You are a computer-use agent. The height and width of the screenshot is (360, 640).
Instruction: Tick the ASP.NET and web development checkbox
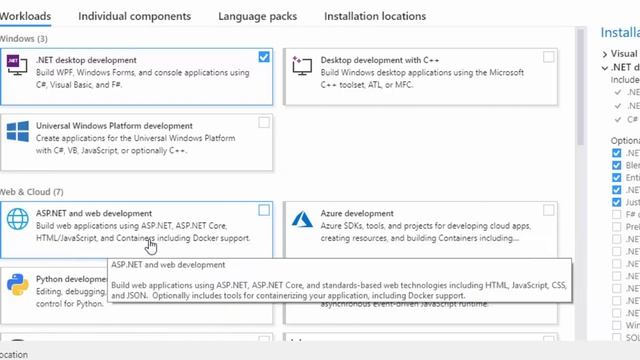[264, 210]
